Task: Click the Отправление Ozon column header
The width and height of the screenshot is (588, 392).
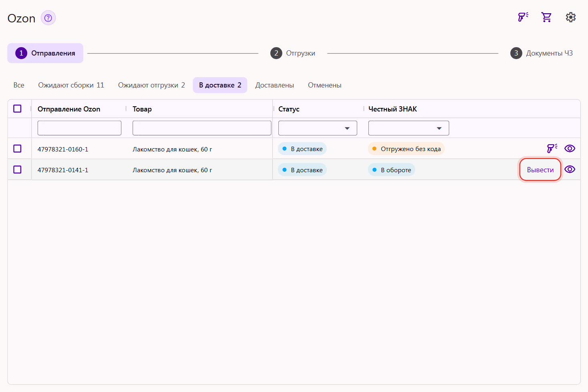Action: pyautogui.click(x=69, y=109)
